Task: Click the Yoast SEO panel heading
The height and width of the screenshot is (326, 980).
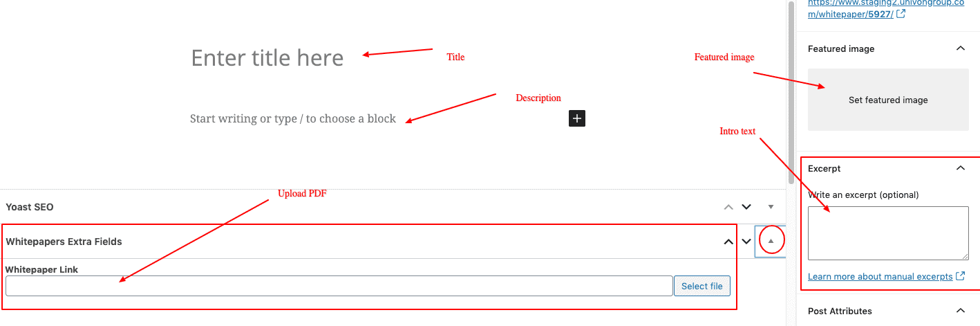Action: [30, 207]
